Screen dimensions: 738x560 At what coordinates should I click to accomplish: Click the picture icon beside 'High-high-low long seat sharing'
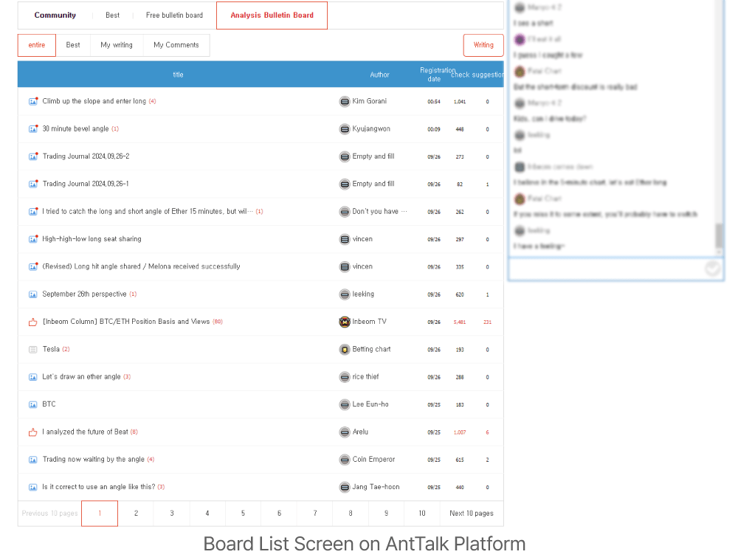coord(33,239)
